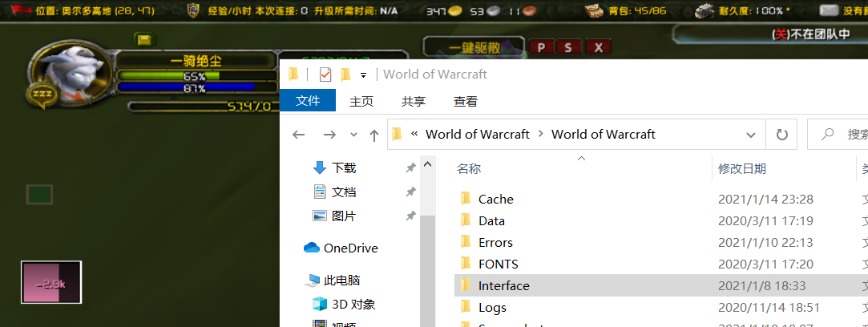Open the 文件 (File) menu tab

click(308, 101)
